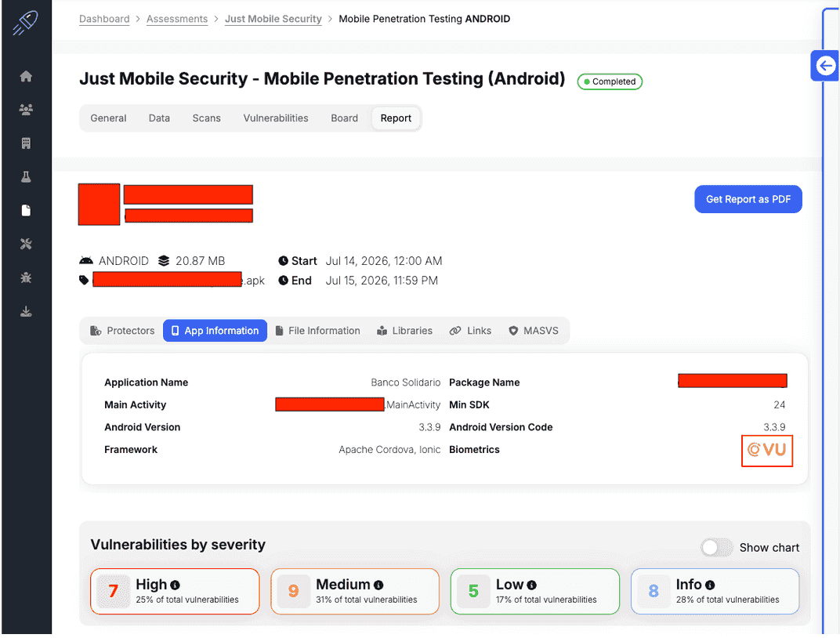Click the blue back arrow button
The width and height of the screenshot is (840, 638).
(x=825, y=66)
